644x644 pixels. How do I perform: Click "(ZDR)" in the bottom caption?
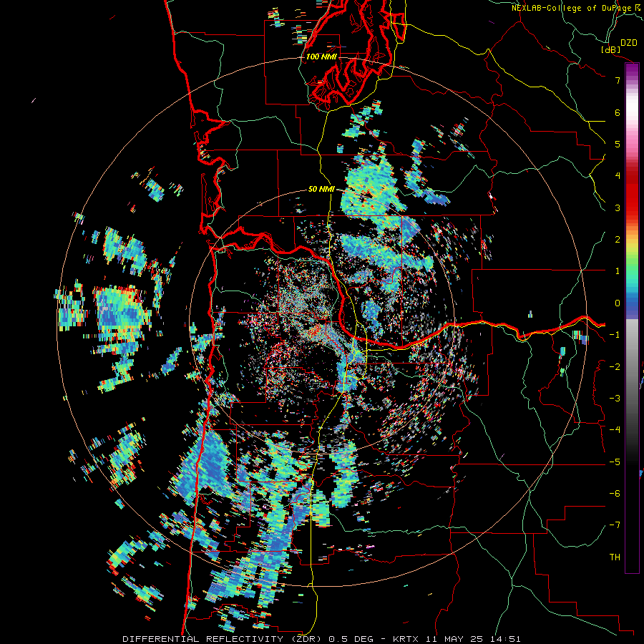coord(306,639)
